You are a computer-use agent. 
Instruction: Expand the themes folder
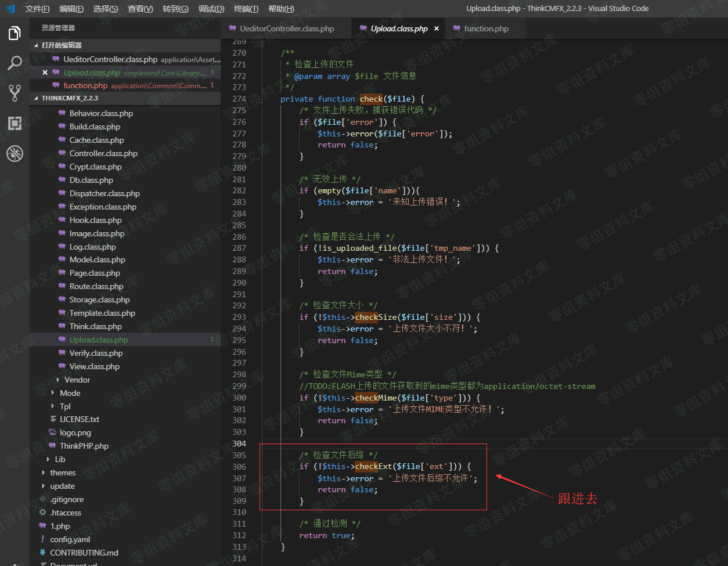click(x=63, y=473)
